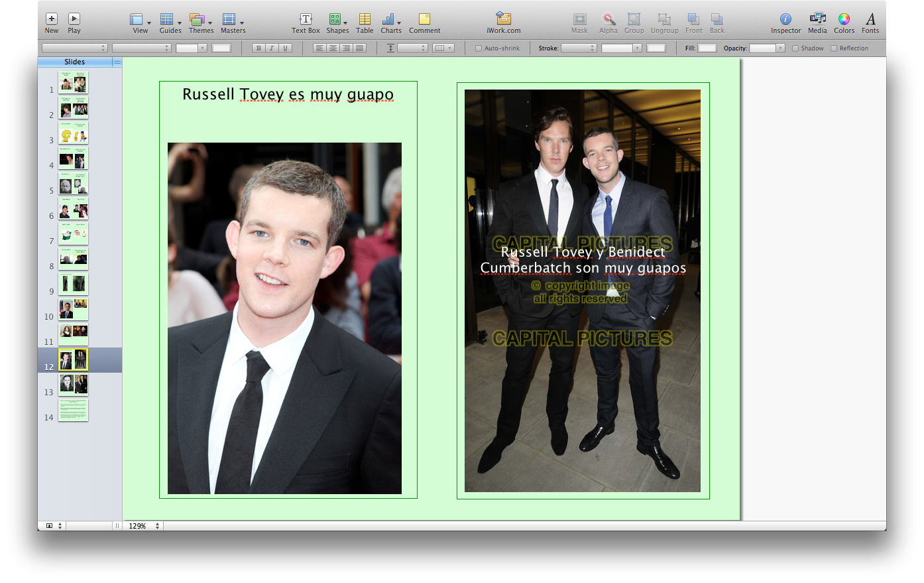Insert a Table via toolbar icon
924x583 pixels.
365,19
